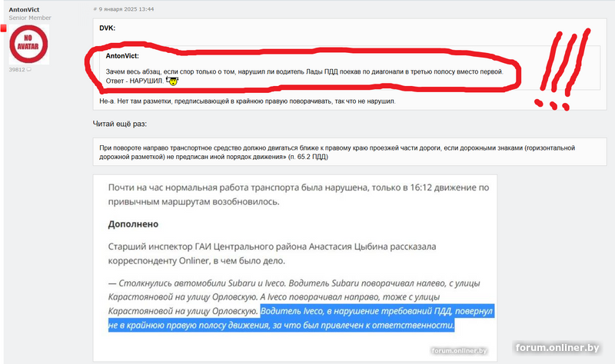
Task: Click the quoted п. 65.2 ПДД rule block
Action: tap(350, 152)
